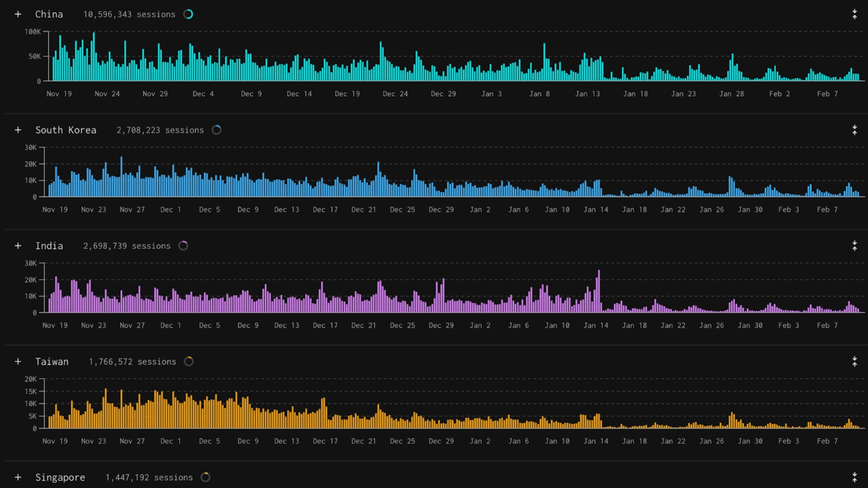Click the plus icon beside China
The image size is (868, 488).
coord(18,14)
